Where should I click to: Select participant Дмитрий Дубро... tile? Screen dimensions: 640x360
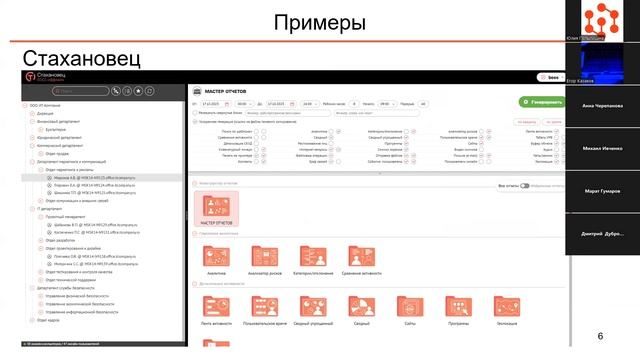click(602, 234)
